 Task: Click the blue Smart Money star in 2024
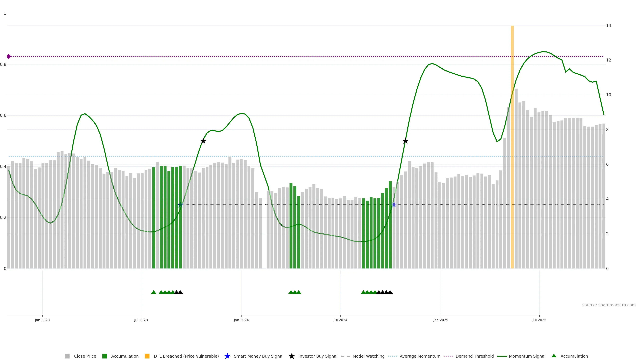pos(394,205)
